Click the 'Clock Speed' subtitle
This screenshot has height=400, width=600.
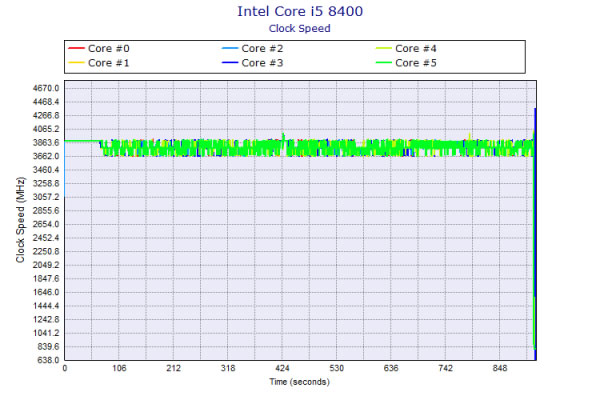pos(300,29)
